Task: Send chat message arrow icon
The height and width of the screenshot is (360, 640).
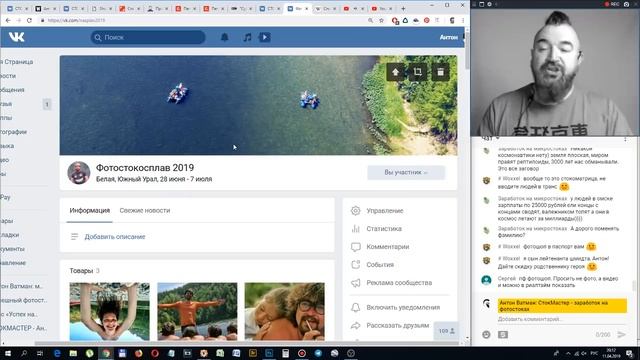Action: (x=621, y=334)
